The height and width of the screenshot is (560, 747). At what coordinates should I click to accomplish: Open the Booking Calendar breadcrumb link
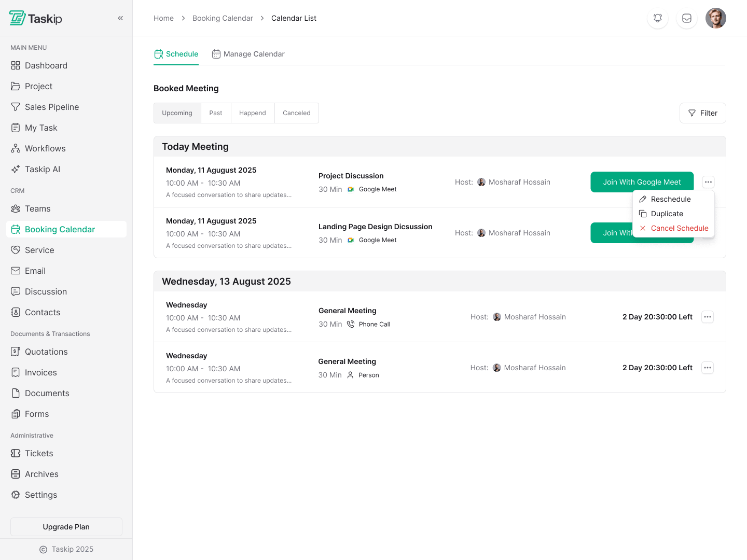coord(223,18)
